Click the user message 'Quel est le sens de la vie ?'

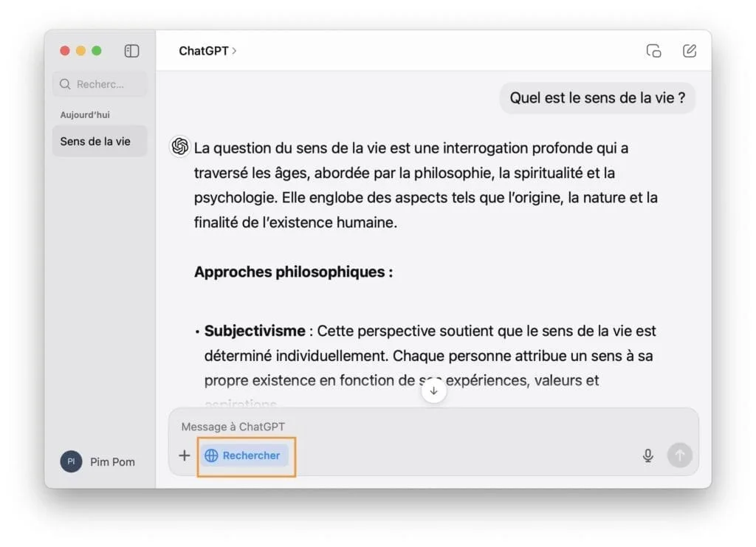[x=597, y=98]
